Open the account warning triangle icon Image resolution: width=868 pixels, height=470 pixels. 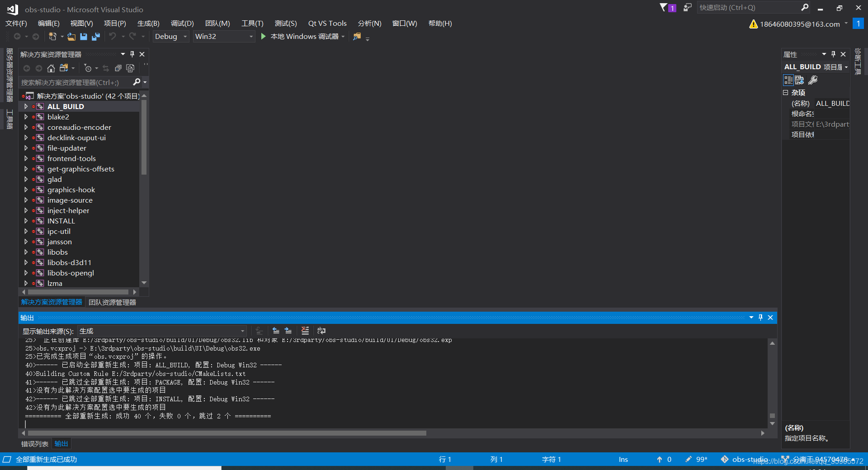coord(753,24)
